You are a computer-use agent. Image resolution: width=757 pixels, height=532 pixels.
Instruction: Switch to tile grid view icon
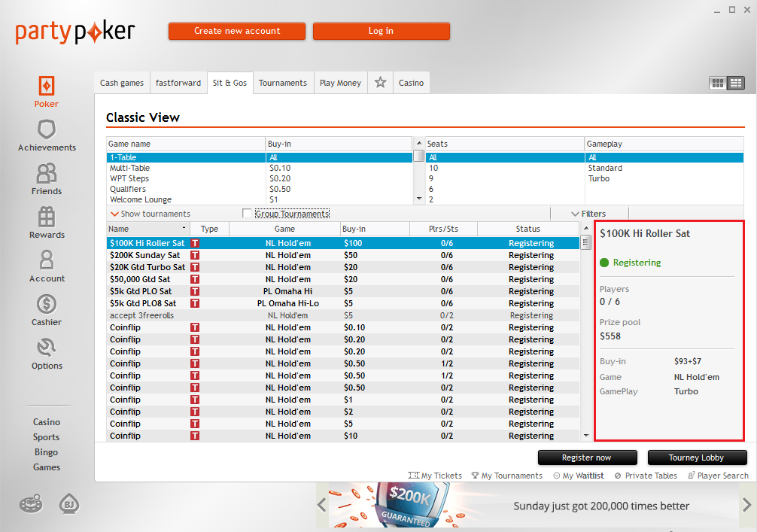coord(718,83)
